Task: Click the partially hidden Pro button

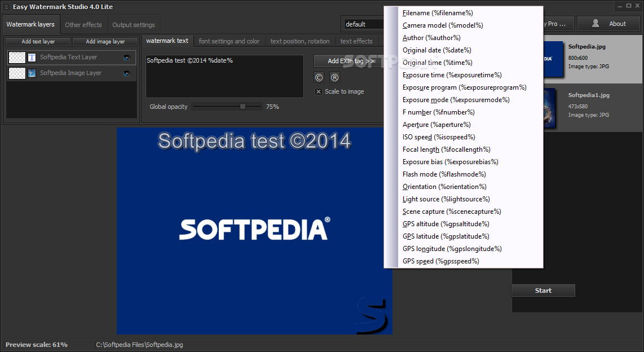Action: [559, 24]
